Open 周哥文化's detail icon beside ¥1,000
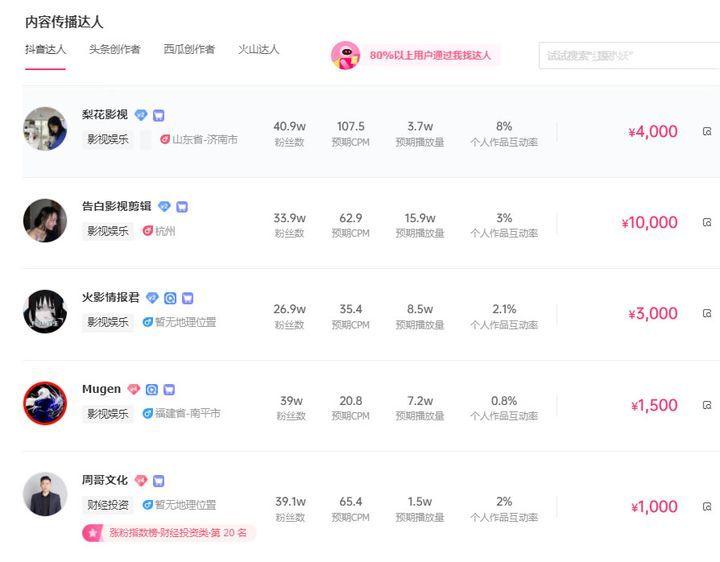 click(x=707, y=506)
